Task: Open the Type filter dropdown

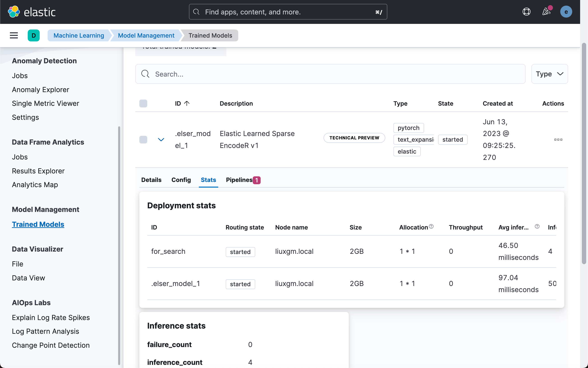Action: (549, 74)
